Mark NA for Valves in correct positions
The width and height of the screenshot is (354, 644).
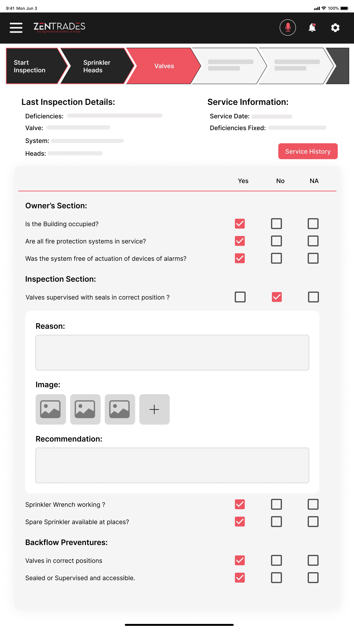point(313,560)
